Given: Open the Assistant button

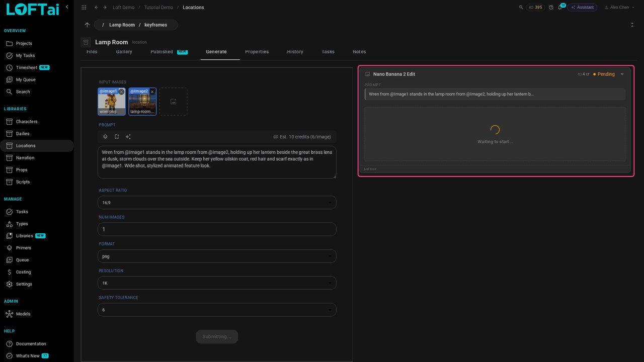Looking at the screenshot, I should click(582, 8).
